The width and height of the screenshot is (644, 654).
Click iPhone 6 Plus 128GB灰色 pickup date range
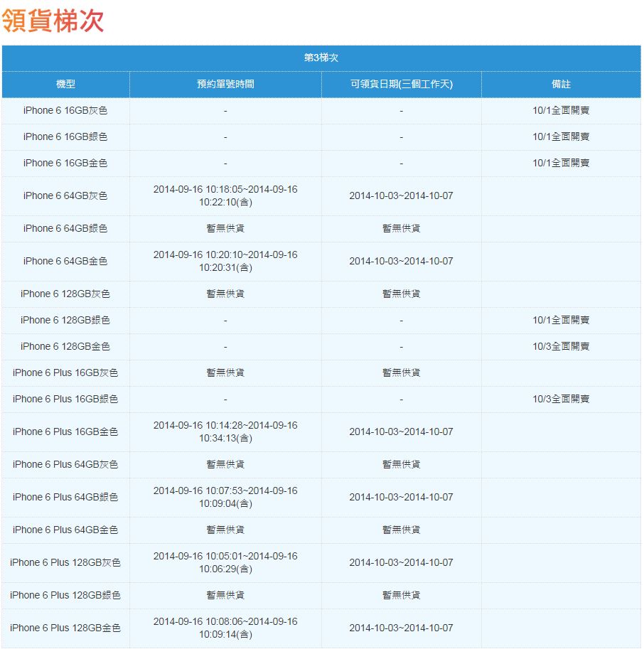[x=401, y=563]
